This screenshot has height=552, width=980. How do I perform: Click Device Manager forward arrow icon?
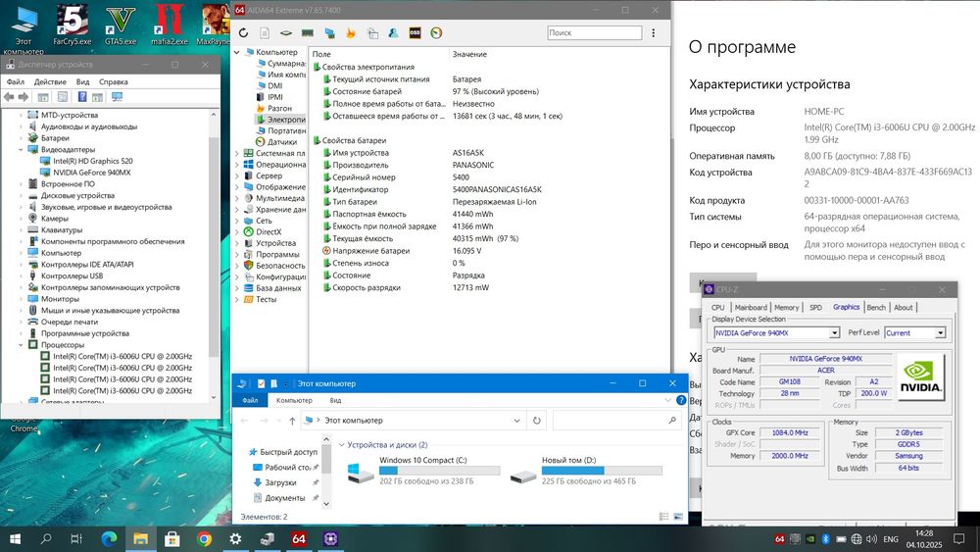click(24, 97)
